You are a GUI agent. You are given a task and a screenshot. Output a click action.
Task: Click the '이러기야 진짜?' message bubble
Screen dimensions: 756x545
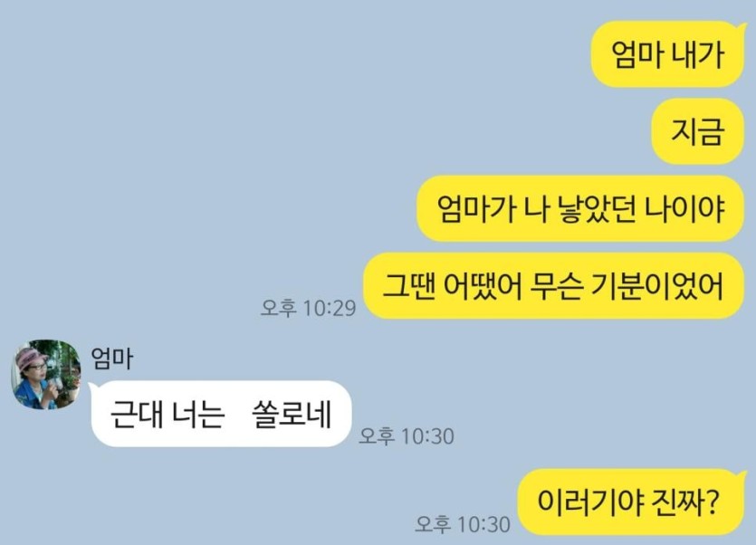[631, 502]
